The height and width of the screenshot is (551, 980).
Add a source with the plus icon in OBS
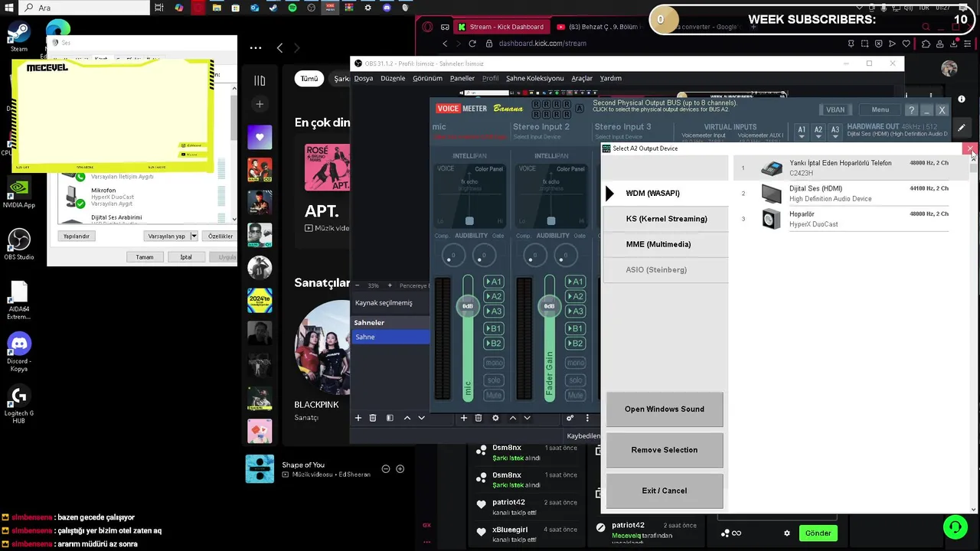[x=463, y=418]
